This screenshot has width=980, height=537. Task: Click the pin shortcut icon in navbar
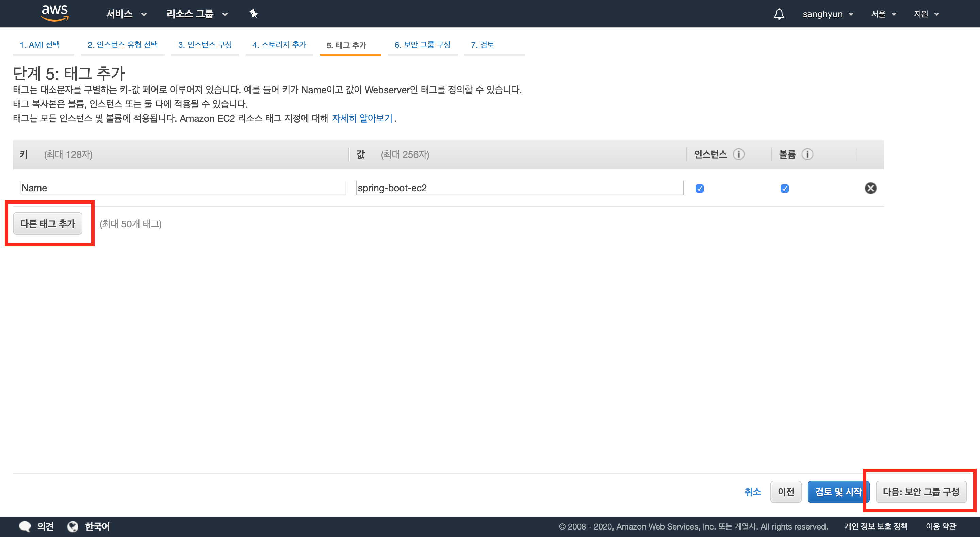point(254,14)
